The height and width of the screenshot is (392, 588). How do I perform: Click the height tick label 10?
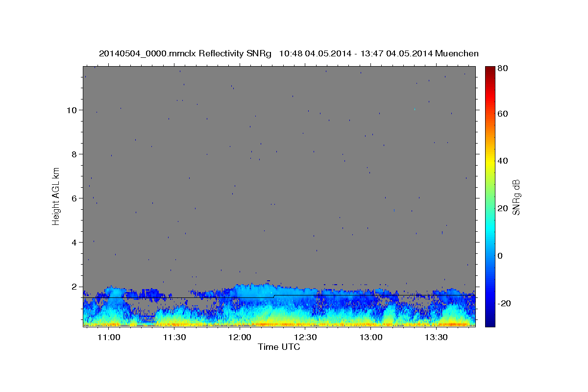click(73, 110)
